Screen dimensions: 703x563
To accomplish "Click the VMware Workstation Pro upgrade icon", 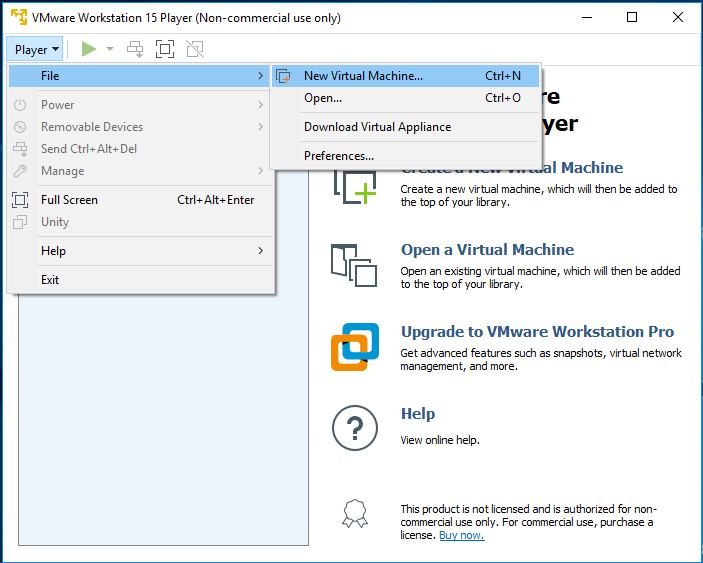I will pos(355,347).
